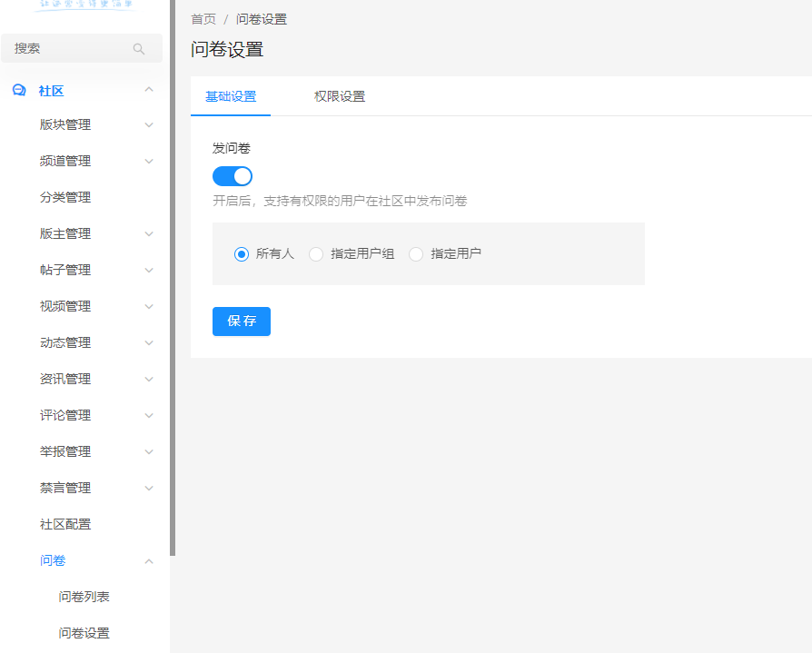Click the 社区 chat bubble icon
The width and height of the screenshot is (812, 653).
click(19, 91)
